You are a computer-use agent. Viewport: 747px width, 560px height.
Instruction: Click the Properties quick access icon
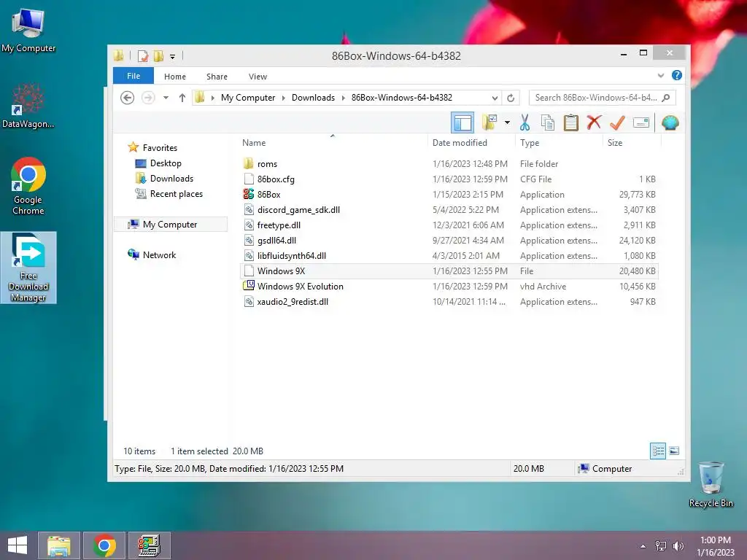142,56
